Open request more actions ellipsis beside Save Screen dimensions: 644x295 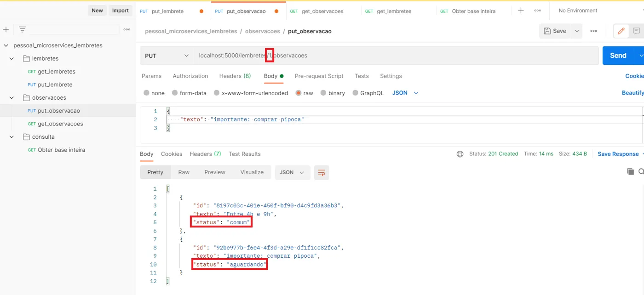pos(594,31)
